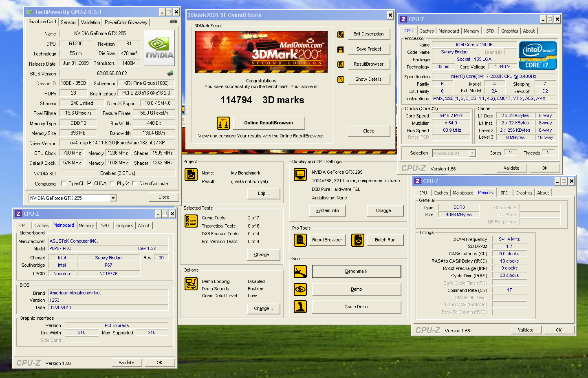Click the 3DMark2001 banner image
588x378 pixels.
point(261,52)
